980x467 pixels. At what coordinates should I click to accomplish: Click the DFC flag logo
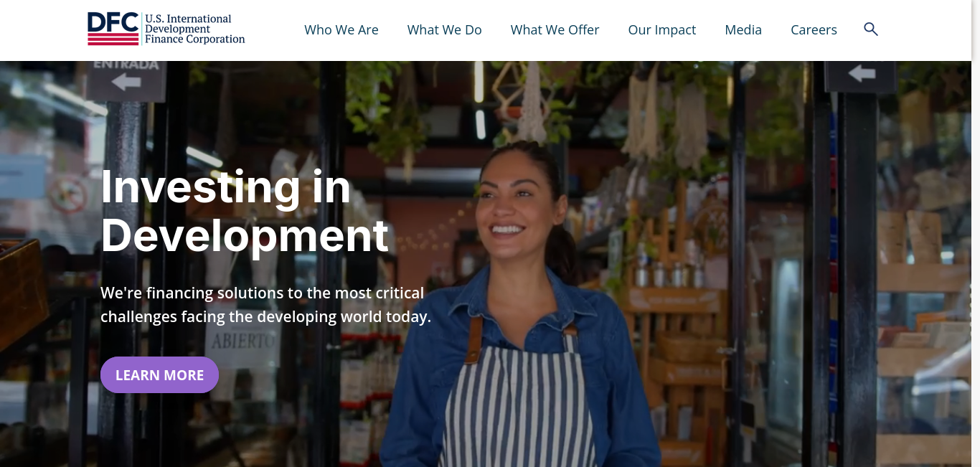pos(113,29)
